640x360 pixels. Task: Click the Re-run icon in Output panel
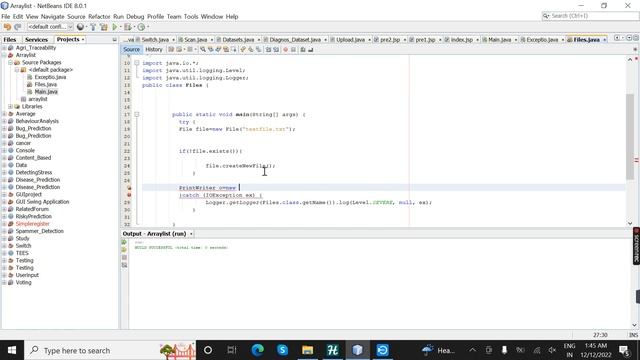point(124,242)
